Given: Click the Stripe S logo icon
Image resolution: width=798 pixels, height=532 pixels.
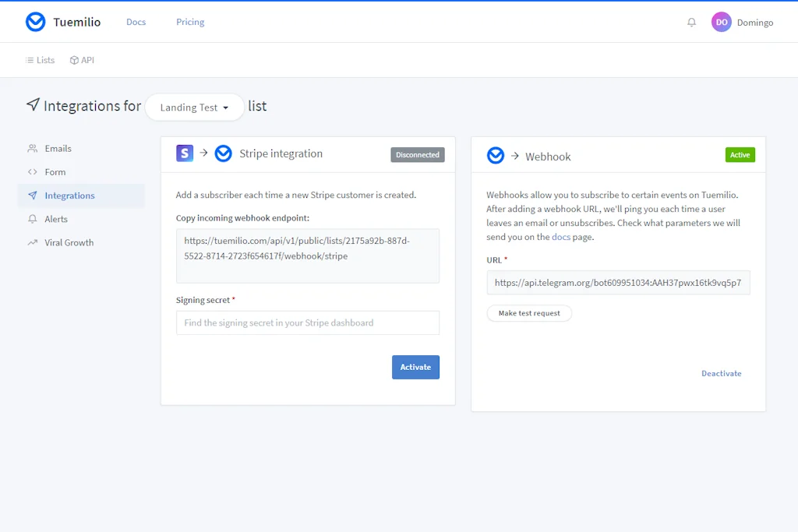Looking at the screenshot, I should click(x=185, y=153).
